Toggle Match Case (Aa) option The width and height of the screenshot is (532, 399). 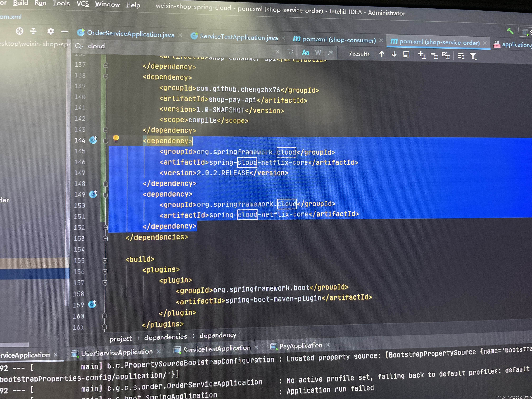[305, 52]
